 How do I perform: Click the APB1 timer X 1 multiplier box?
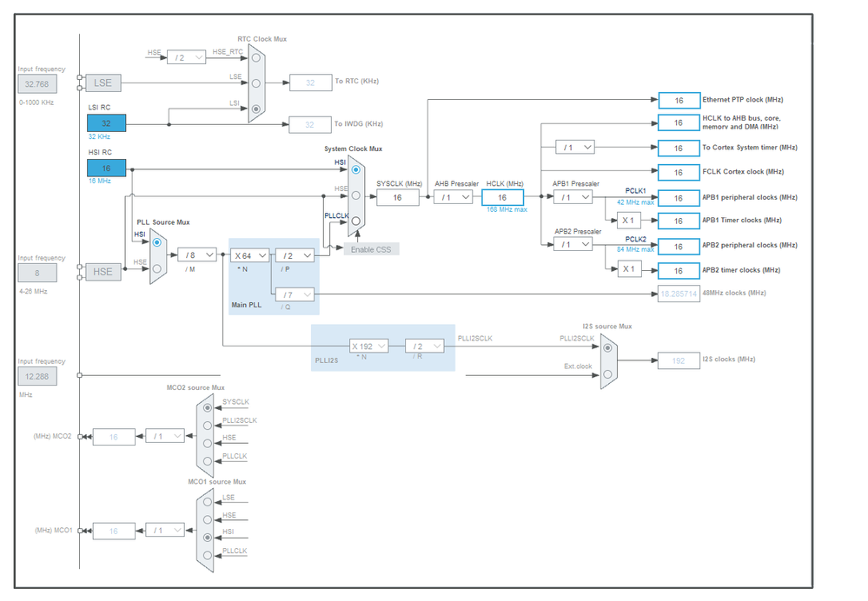coord(629,221)
